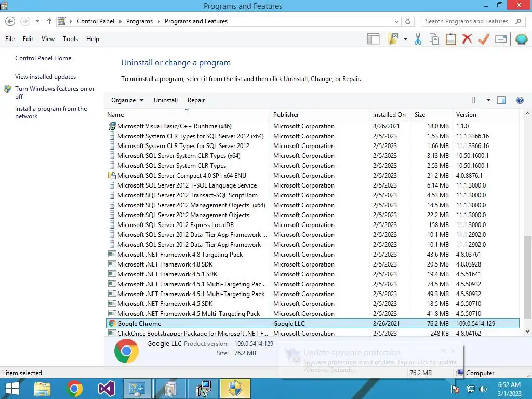Click the Windows Start button
Image resolution: width=532 pixels, height=399 pixels.
[12, 389]
